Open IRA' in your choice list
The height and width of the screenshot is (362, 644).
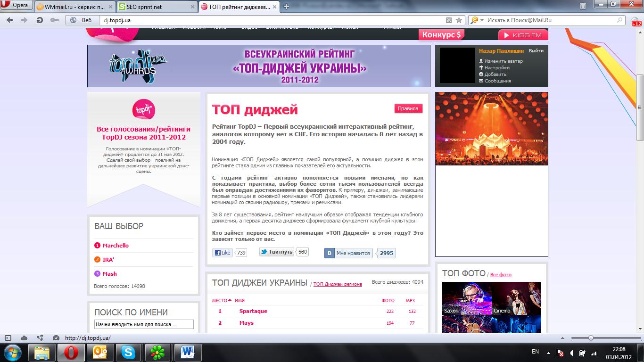[x=108, y=260]
